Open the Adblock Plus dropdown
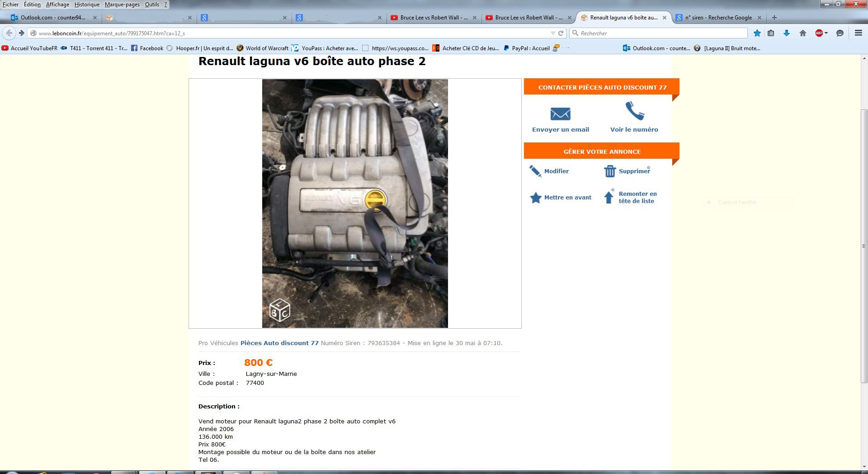This screenshot has width=868, height=474. (821, 33)
